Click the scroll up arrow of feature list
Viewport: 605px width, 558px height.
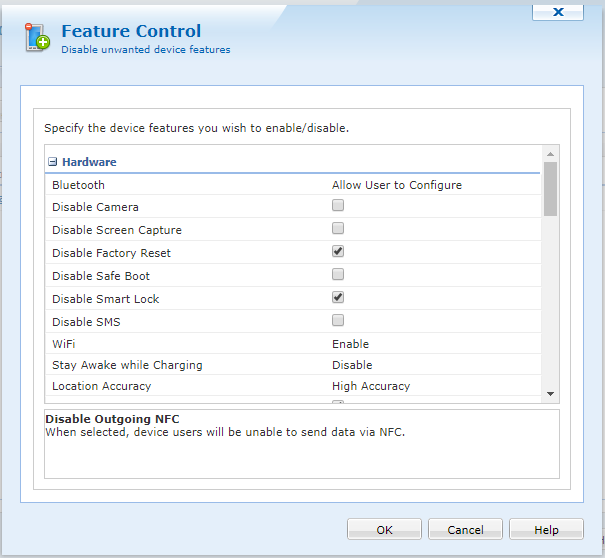click(x=550, y=154)
